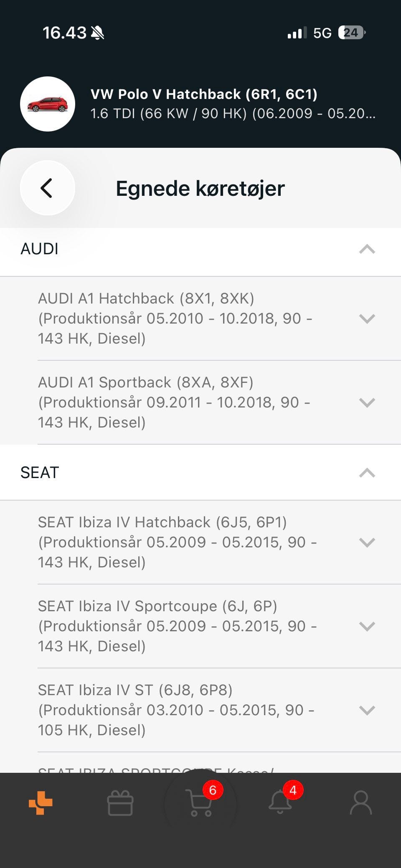Open the gift box offers tab
The width and height of the screenshot is (401, 868).
120,803
